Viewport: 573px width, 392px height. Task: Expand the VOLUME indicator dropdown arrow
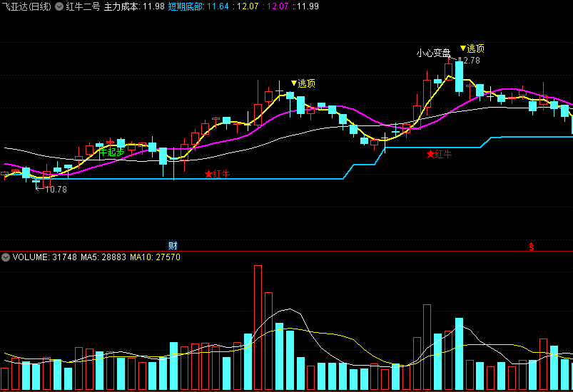point(6,257)
